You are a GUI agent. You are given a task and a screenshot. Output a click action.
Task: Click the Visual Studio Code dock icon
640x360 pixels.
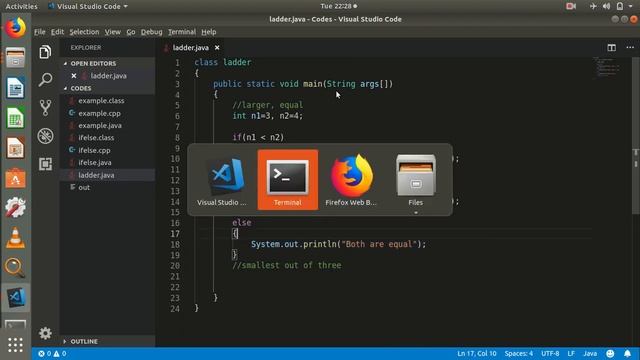tap(16, 298)
